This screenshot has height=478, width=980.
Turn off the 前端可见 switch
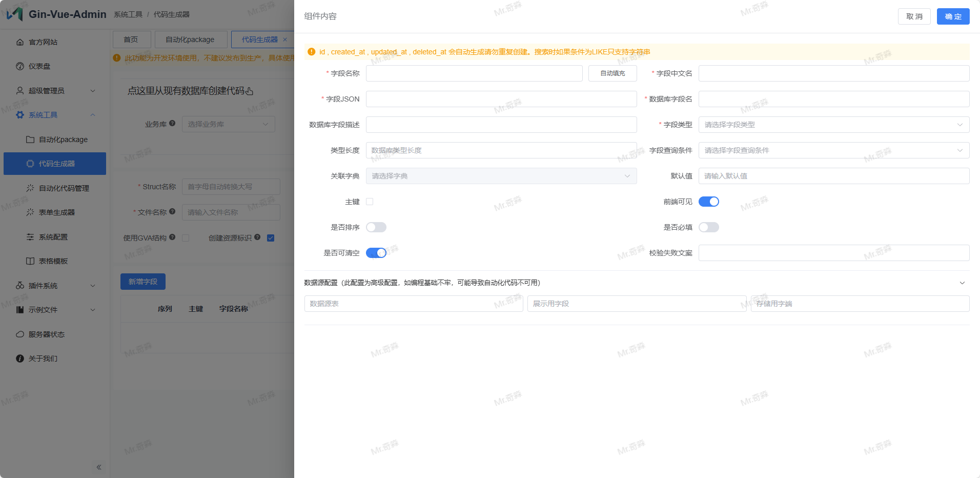coord(708,202)
